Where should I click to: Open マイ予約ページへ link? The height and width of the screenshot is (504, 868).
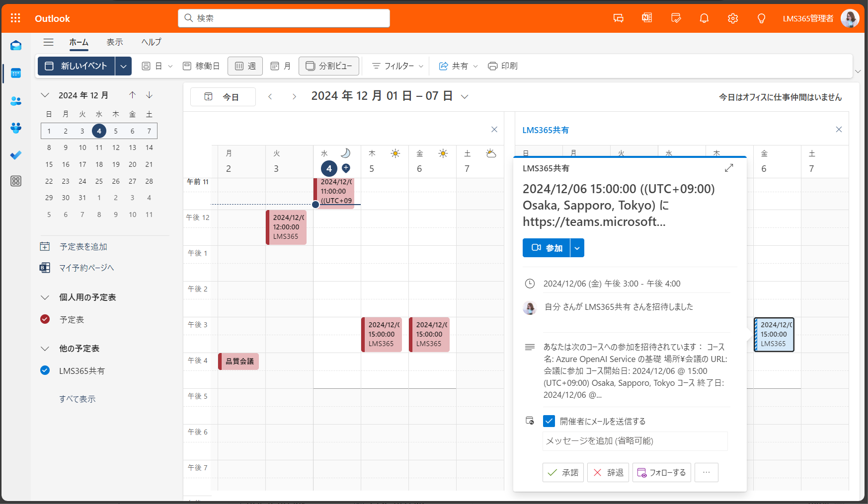(87, 268)
